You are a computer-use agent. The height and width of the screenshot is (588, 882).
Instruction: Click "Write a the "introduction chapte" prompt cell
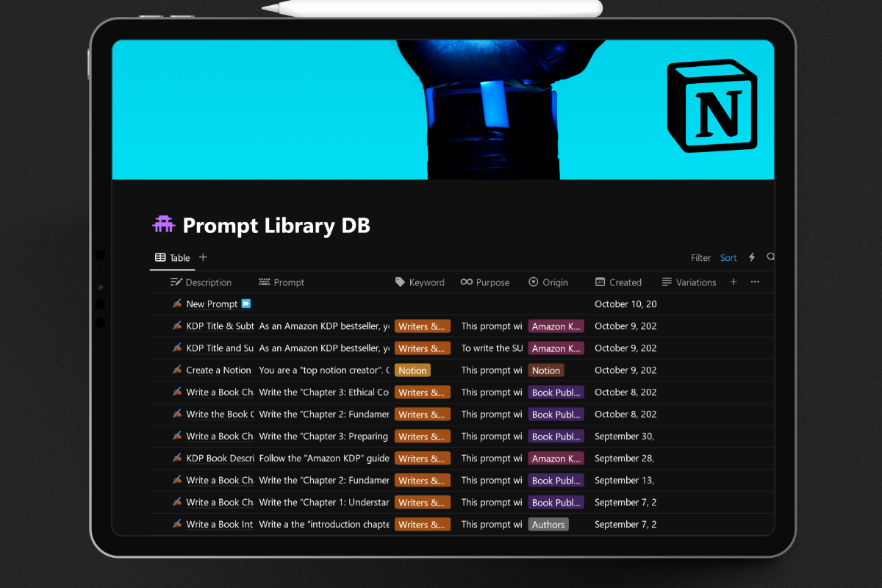pos(324,525)
